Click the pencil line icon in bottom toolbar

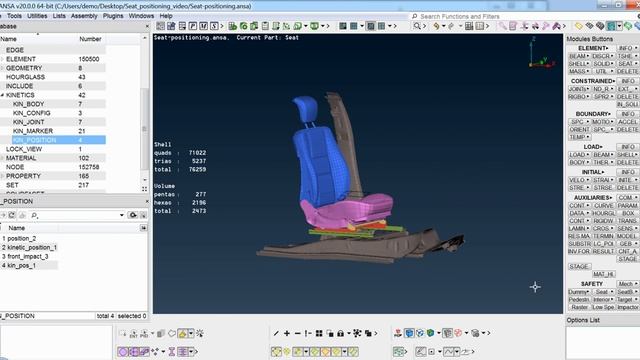point(276,333)
